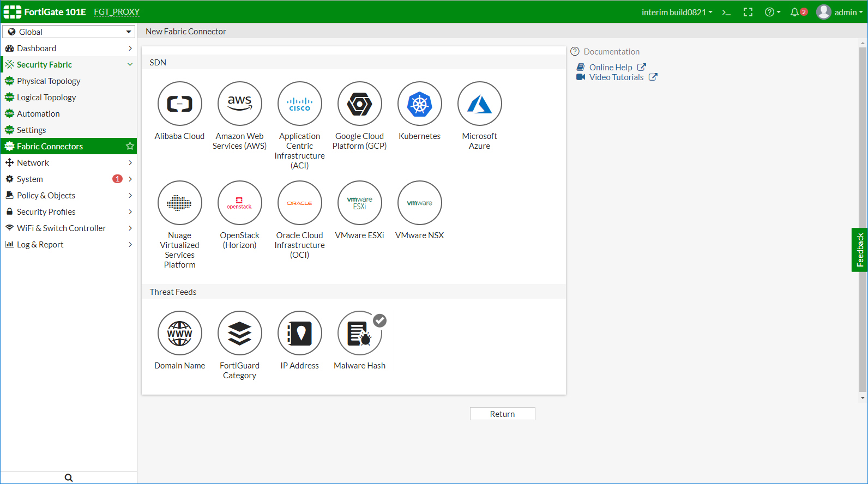Select the Alibaba Cloud connector icon
The image size is (868, 484).
pyautogui.click(x=180, y=104)
